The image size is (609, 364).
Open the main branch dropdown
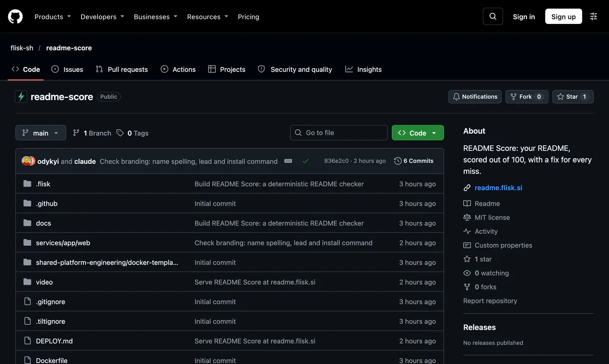(x=41, y=133)
